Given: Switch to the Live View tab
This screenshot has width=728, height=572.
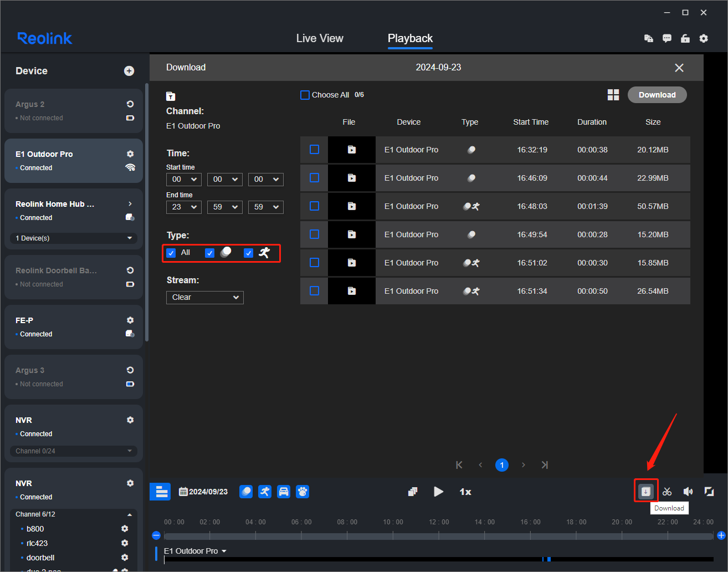Looking at the screenshot, I should 320,38.
